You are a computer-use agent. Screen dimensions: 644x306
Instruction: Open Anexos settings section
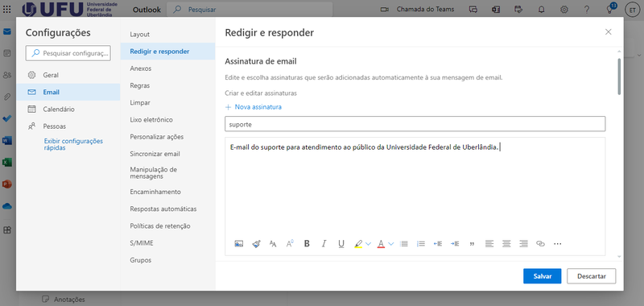pos(167,68)
